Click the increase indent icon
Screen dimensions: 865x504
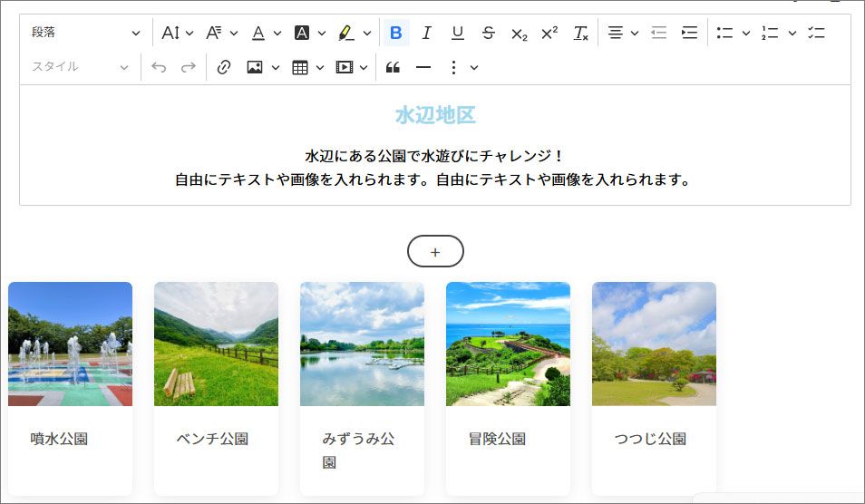click(x=690, y=33)
